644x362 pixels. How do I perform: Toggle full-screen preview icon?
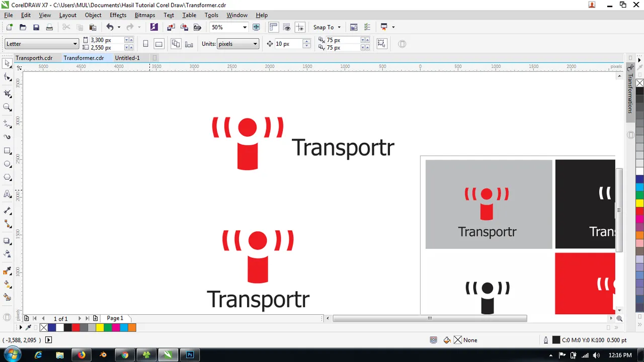[256, 27]
